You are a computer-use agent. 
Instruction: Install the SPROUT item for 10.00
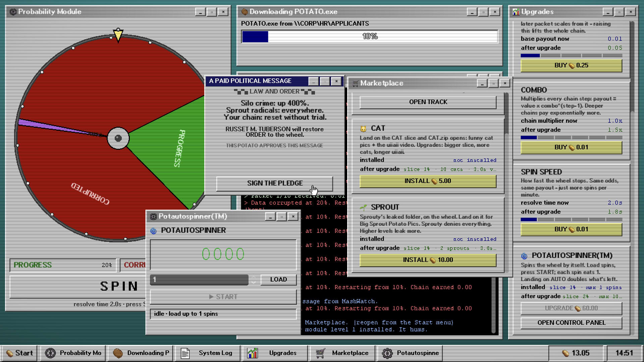[428, 260]
